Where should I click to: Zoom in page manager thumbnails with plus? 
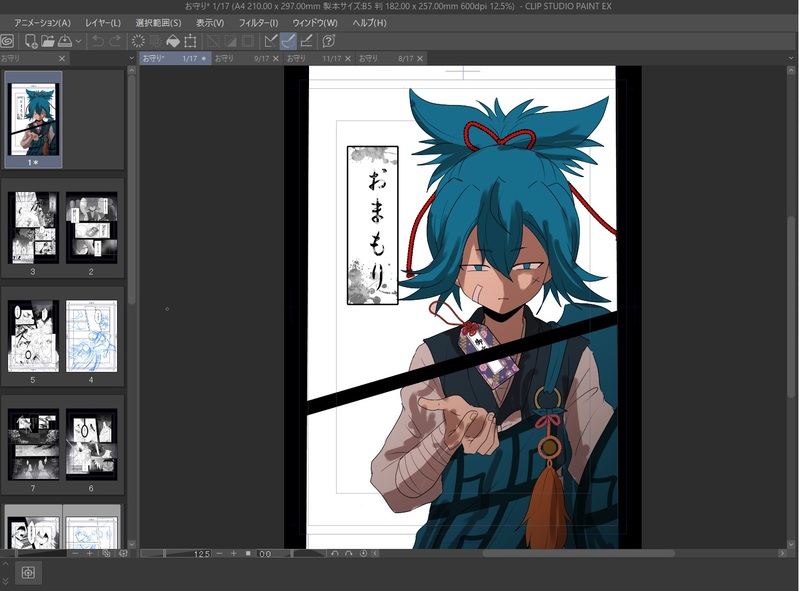click(x=90, y=553)
